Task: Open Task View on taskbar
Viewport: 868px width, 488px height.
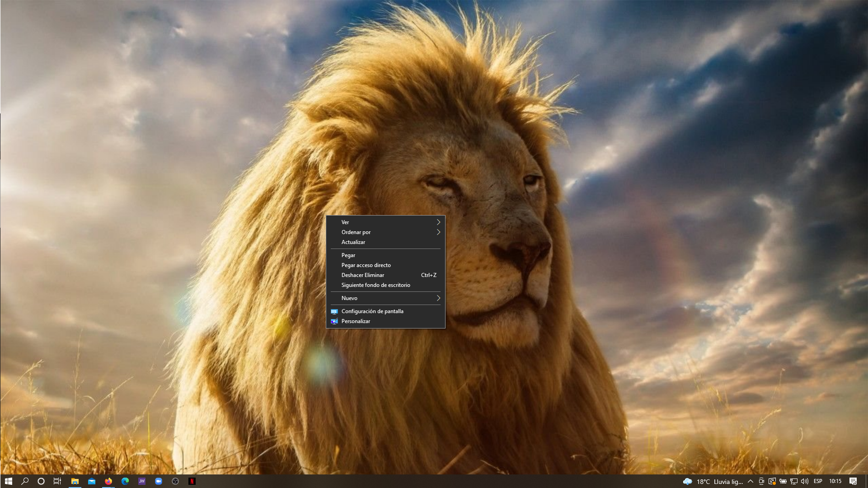Action: point(57,481)
